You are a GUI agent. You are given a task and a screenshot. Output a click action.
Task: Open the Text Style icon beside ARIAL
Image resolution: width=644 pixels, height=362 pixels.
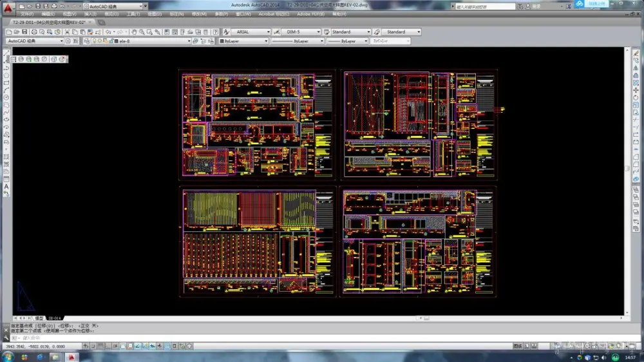click(x=227, y=32)
